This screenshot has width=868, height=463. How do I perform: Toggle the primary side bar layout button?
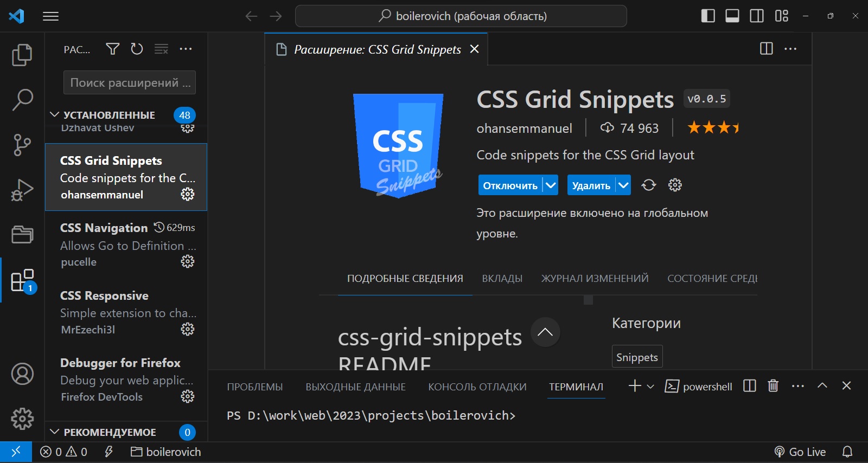click(708, 16)
